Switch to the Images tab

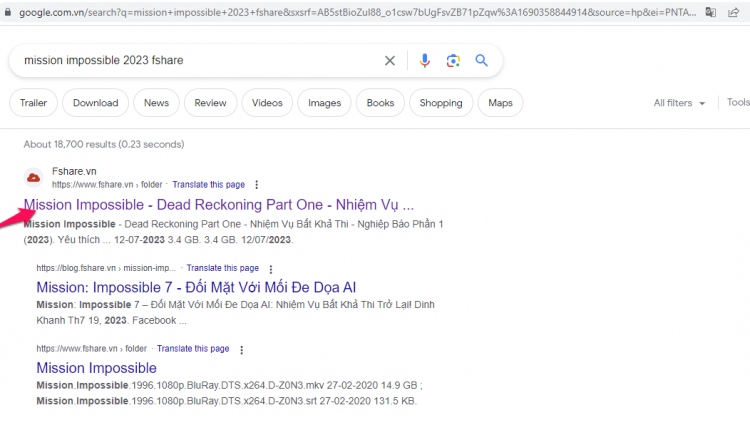(x=324, y=103)
